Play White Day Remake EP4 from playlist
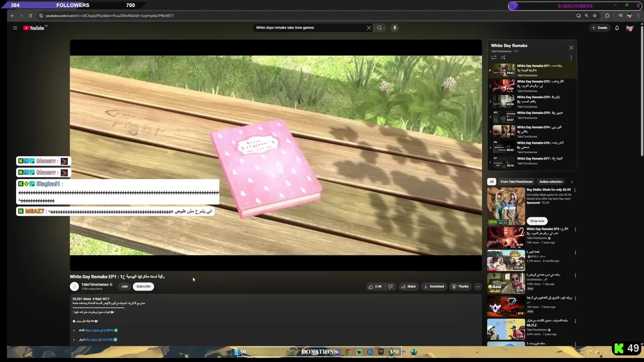The image size is (644, 362). pos(532,132)
